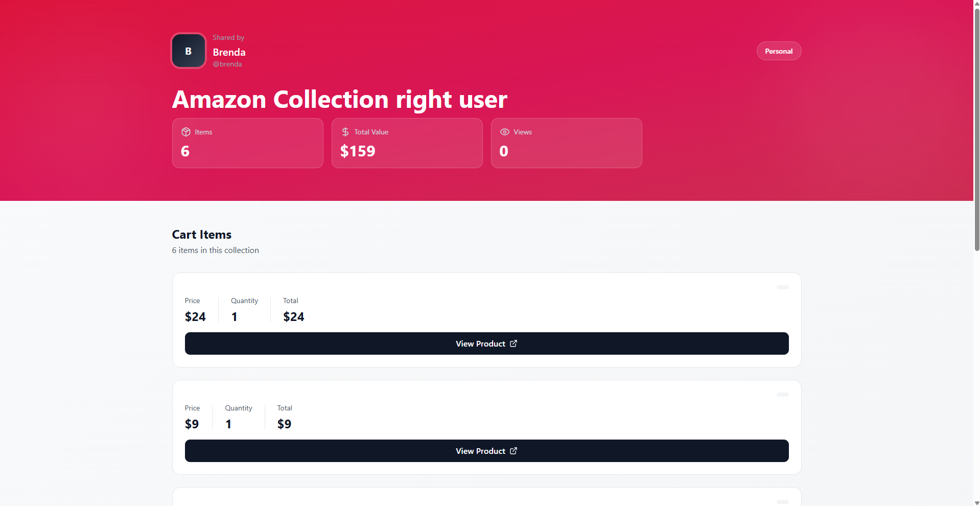The image size is (980, 506).
Task: Toggle the Personal badge
Action: 778,51
